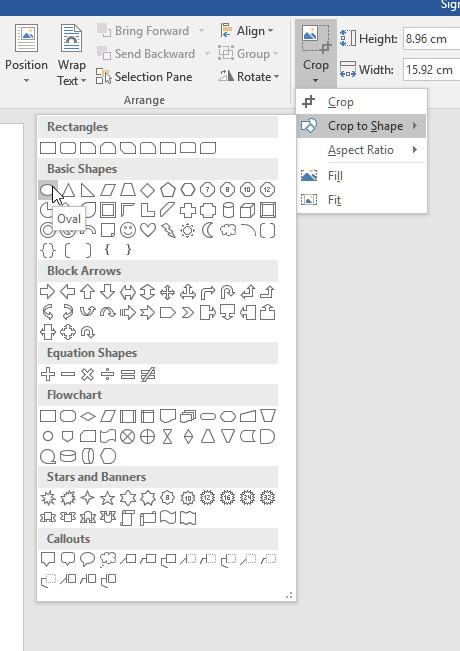Edit the Width value field
460x651 pixels.
pyautogui.click(x=432, y=69)
